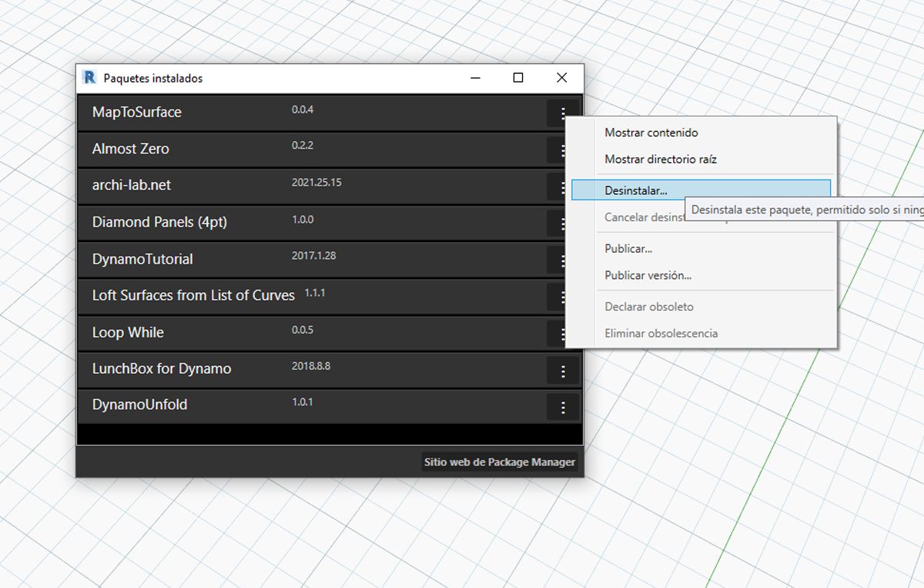Select Publicar... in the context menu

[x=701, y=249]
